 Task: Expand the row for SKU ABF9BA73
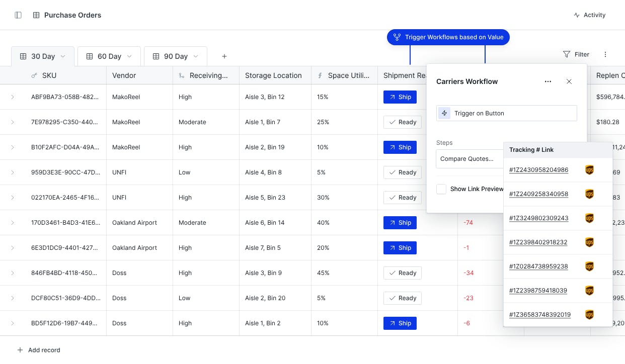(13, 97)
